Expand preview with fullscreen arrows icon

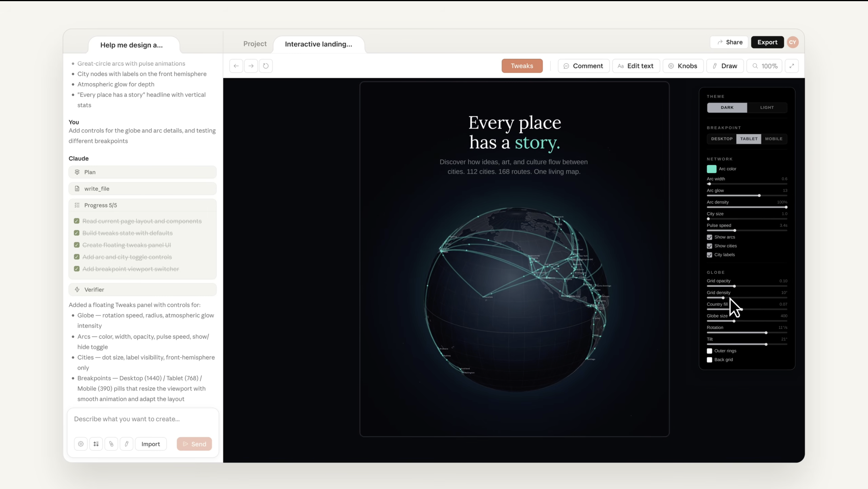792,66
